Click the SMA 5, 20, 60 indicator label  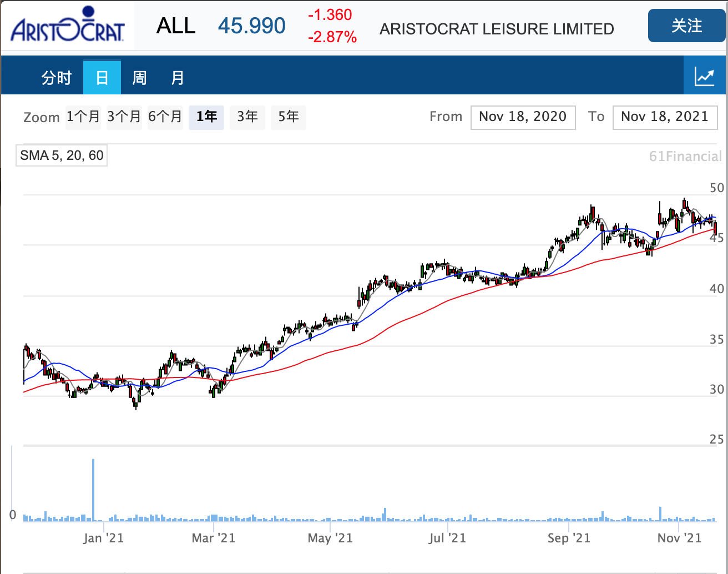point(62,155)
